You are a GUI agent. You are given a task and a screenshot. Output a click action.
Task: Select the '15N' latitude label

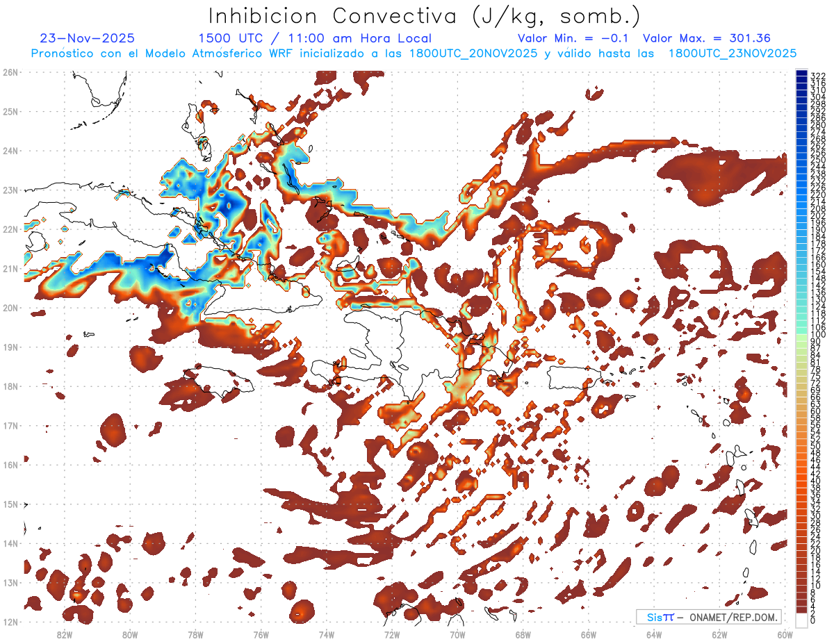10,504
